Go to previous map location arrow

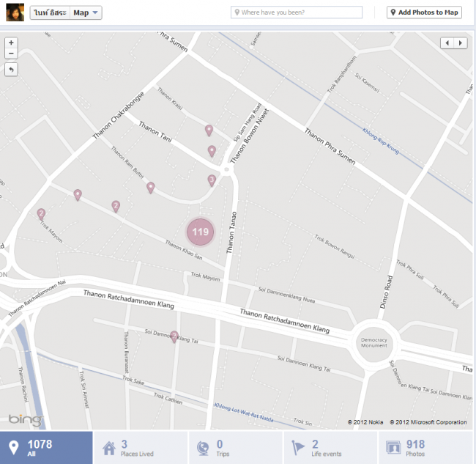tap(447, 43)
